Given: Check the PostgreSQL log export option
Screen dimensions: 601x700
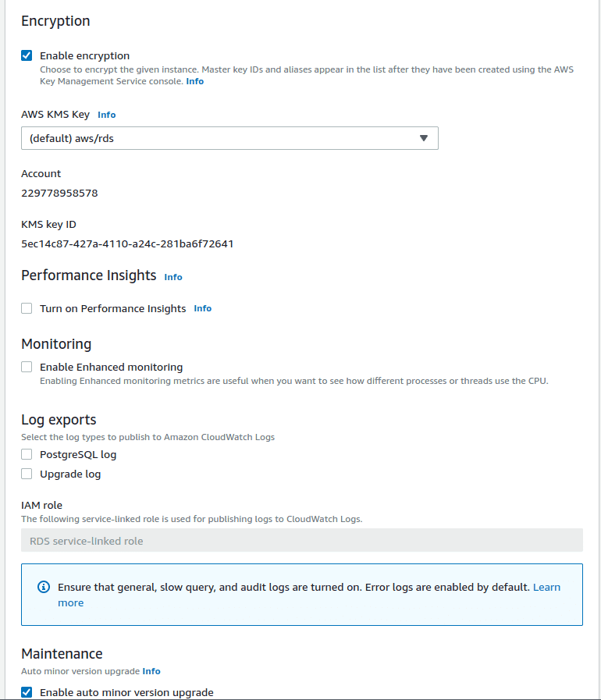Looking at the screenshot, I should (27, 454).
